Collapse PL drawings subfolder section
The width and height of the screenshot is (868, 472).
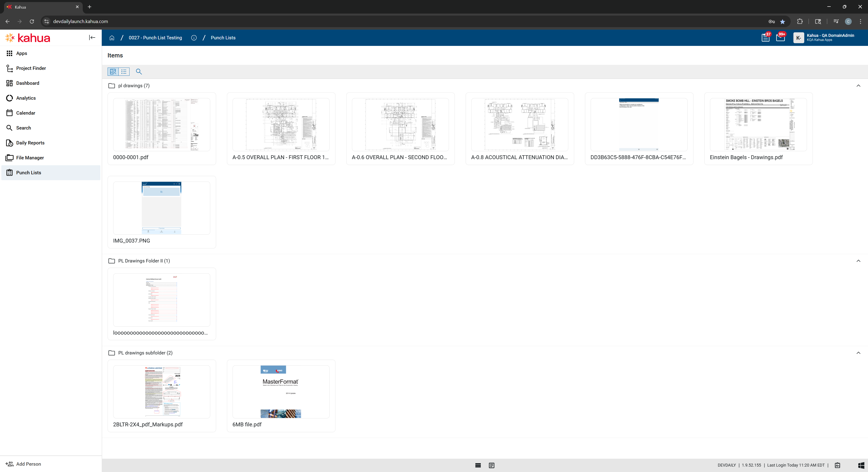pyautogui.click(x=858, y=353)
